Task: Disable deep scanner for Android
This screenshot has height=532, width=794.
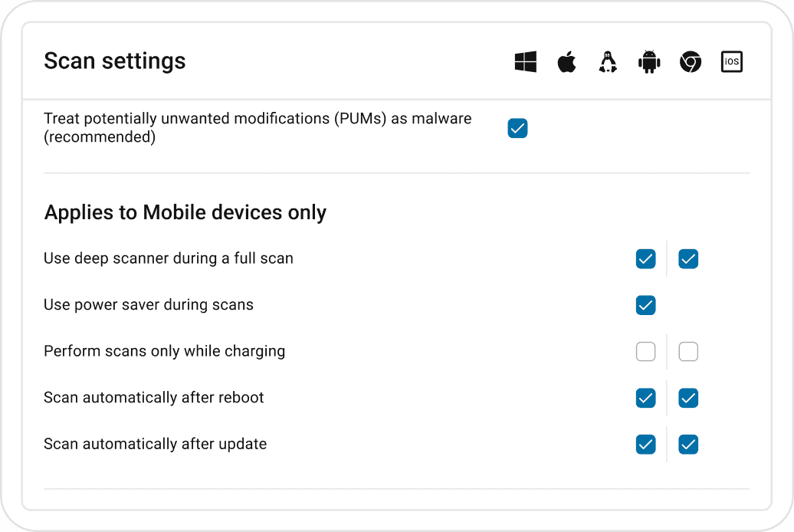Action: 646,259
